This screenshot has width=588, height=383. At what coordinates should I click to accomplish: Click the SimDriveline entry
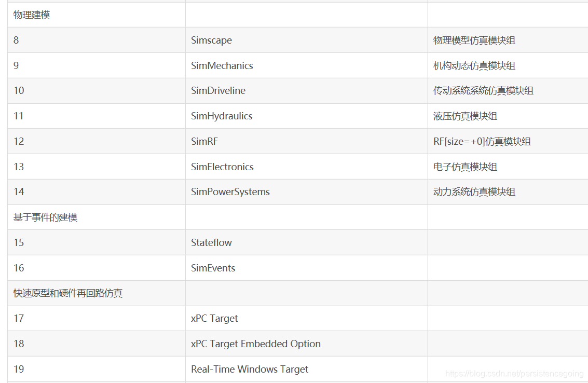[x=218, y=91]
